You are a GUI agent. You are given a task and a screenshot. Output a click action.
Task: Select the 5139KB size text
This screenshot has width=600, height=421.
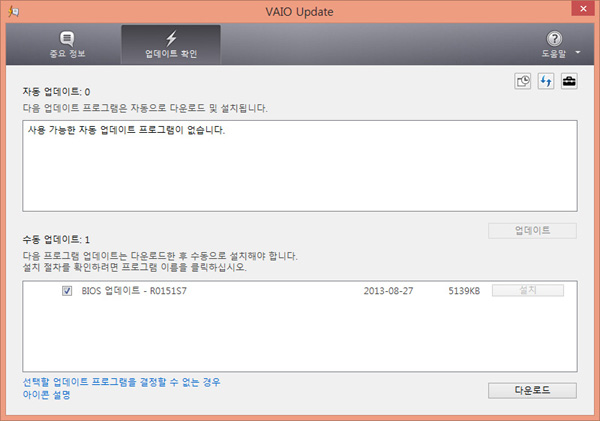click(x=464, y=291)
